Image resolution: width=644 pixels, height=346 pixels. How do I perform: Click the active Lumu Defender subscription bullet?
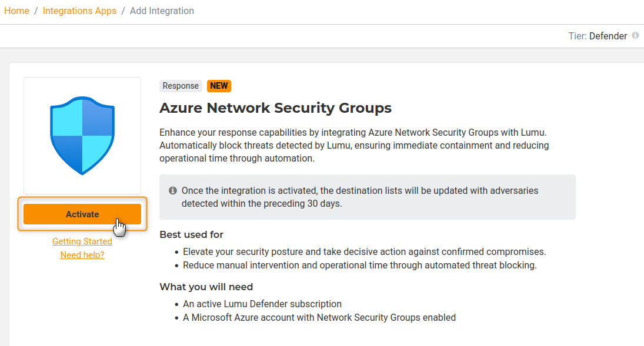tap(262, 304)
